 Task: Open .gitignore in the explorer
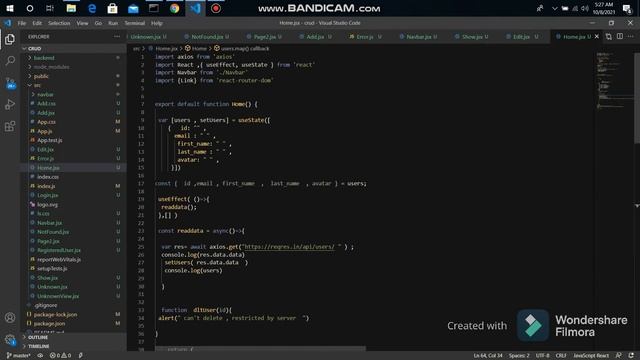pos(73,305)
